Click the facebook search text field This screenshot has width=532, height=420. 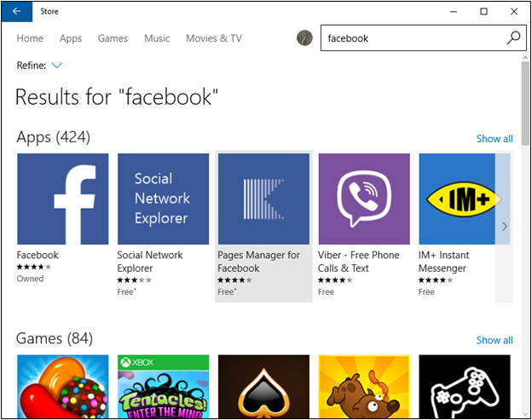click(x=409, y=38)
